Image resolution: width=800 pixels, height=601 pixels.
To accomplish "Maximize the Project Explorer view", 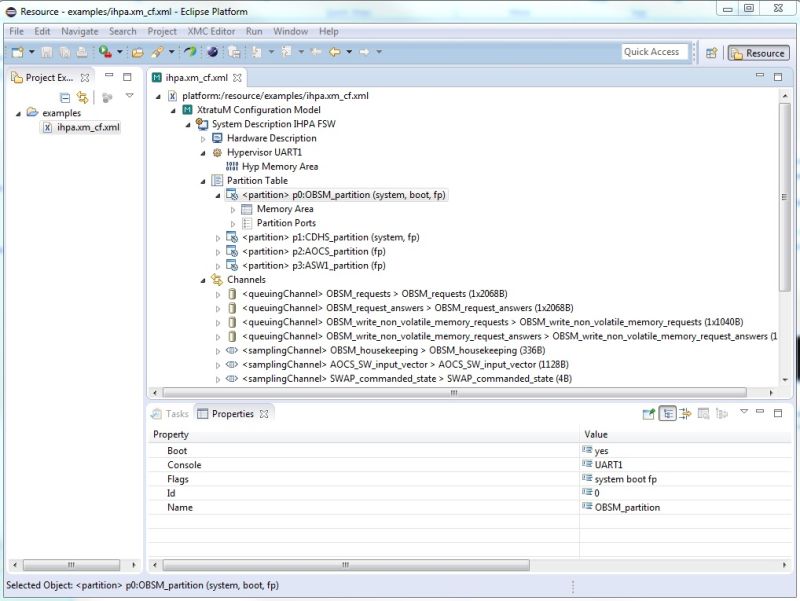I will tap(127, 77).
